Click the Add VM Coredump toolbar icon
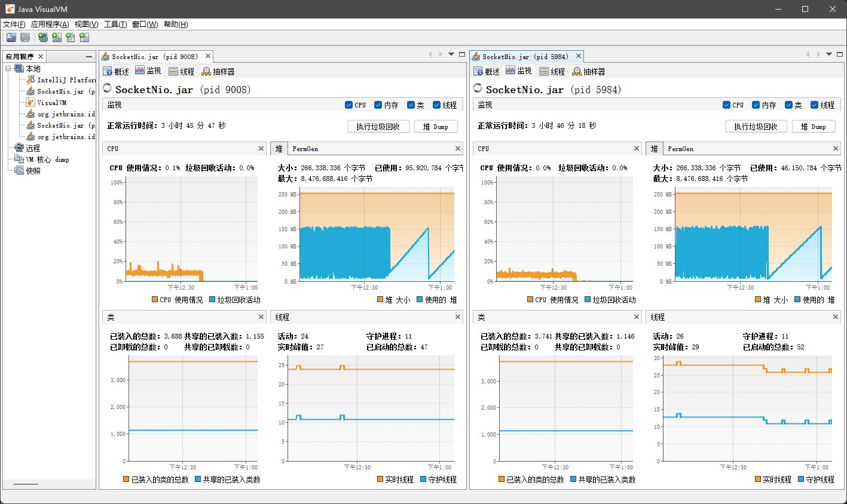 click(71, 38)
